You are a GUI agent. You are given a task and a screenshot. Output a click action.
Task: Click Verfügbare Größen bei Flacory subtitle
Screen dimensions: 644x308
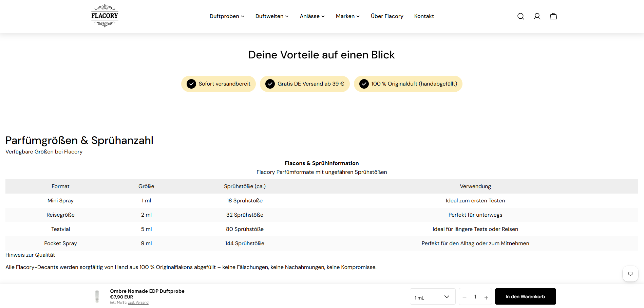point(44,152)
